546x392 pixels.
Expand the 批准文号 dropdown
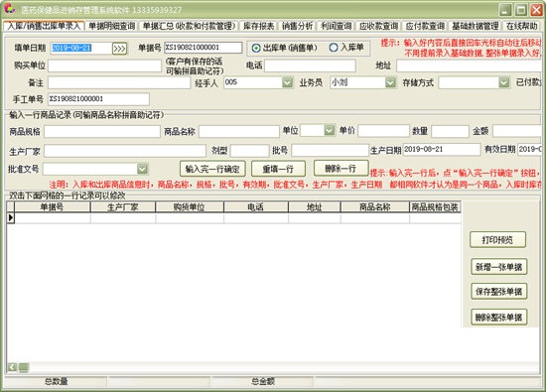[x=142, y=169]
